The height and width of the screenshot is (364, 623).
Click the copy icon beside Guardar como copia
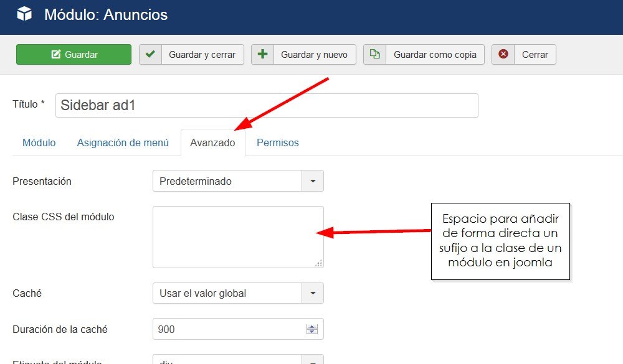pyautogui.click(x=374, y=54)
